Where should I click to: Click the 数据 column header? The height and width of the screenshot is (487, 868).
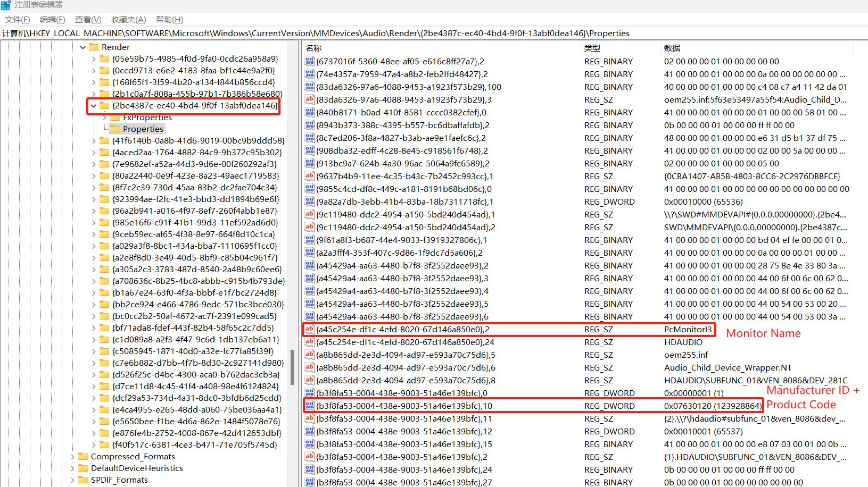[672, 48]
